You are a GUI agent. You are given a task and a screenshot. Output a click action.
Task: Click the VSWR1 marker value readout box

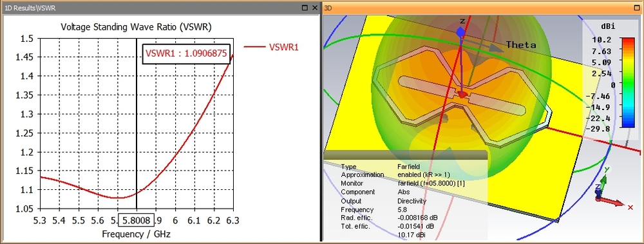point(186,53)
